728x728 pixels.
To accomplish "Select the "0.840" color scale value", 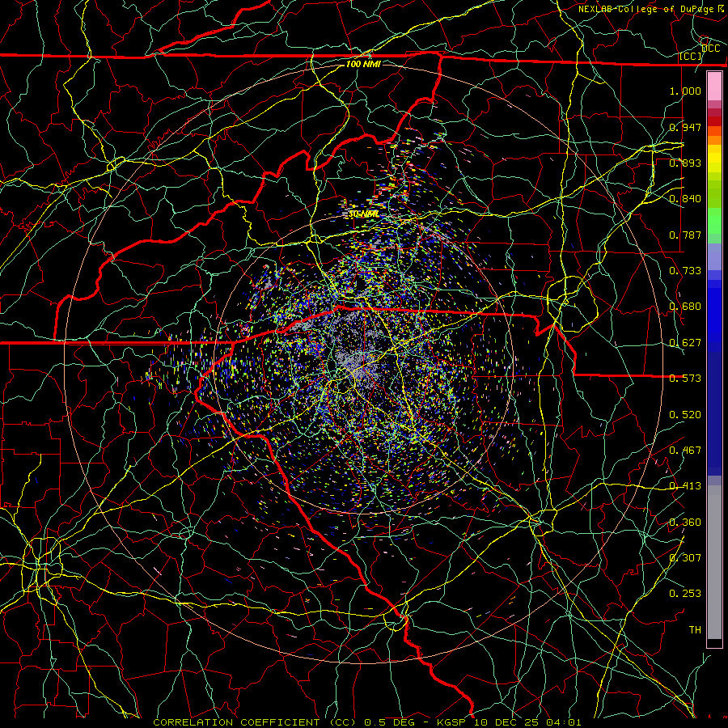I will [685, 199].
